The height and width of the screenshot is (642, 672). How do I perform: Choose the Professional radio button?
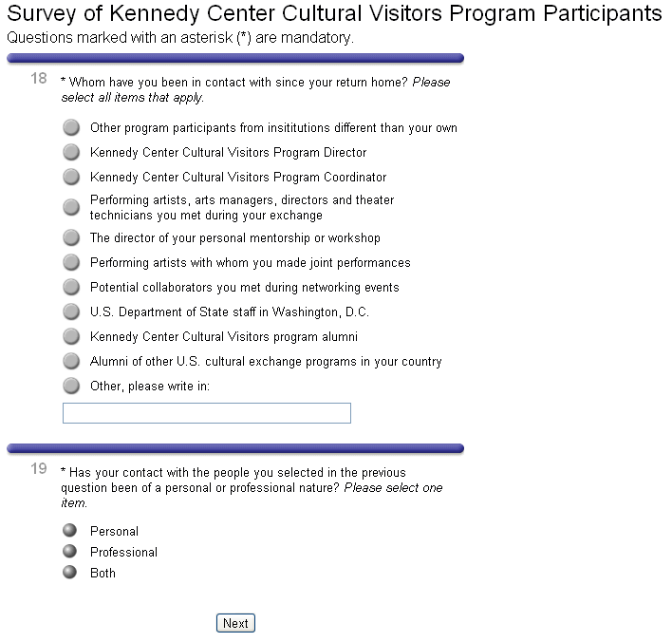click(x=69, y=552)
